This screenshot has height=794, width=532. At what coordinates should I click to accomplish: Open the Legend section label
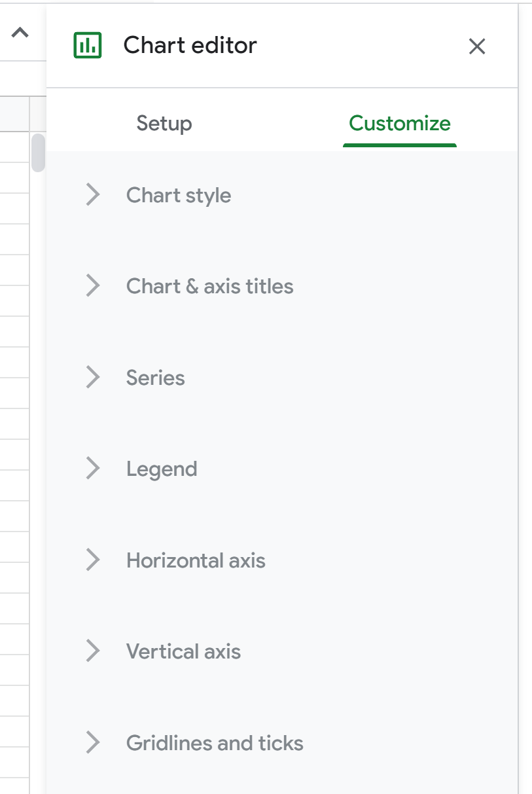pos(162,469)
